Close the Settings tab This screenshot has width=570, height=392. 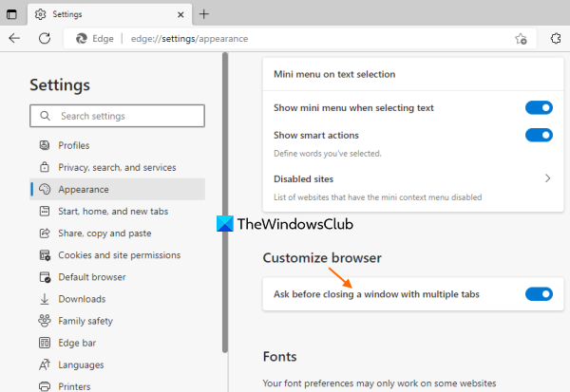click(178, 14)
